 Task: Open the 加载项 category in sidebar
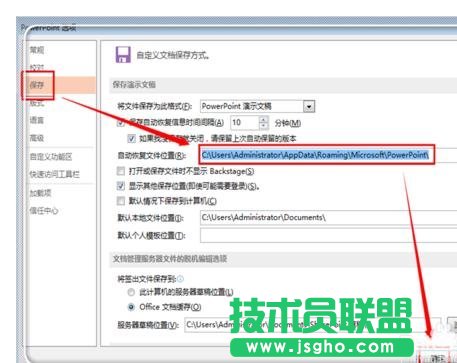40,193
